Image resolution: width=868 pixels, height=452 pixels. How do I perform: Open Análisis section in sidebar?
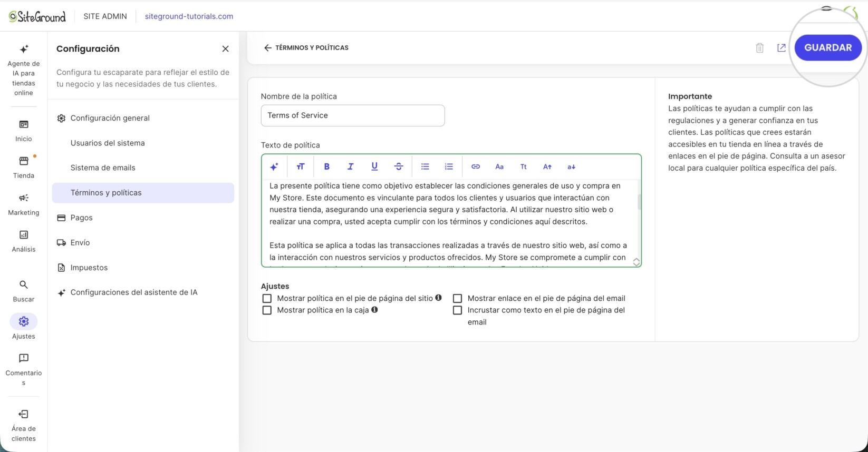point(24,241)
